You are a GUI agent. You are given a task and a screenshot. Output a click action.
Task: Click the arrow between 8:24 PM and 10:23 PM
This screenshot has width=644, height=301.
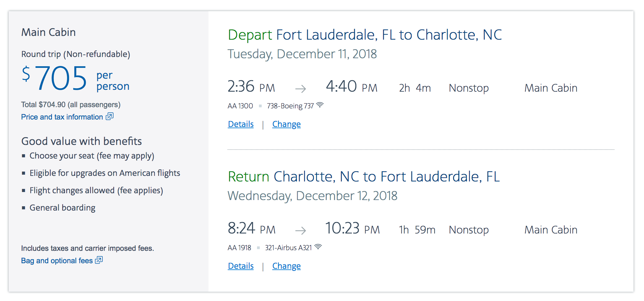[300, 230]
